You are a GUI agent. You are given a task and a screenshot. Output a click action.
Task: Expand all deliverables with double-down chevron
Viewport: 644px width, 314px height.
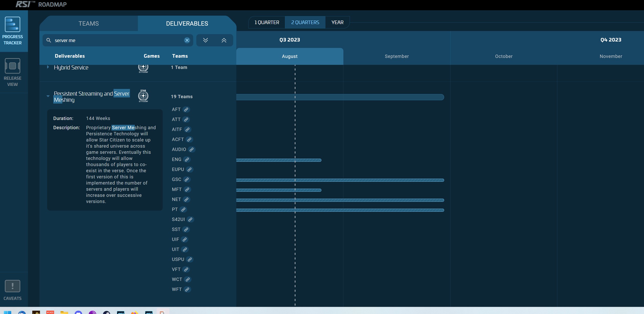pos(205,40)
